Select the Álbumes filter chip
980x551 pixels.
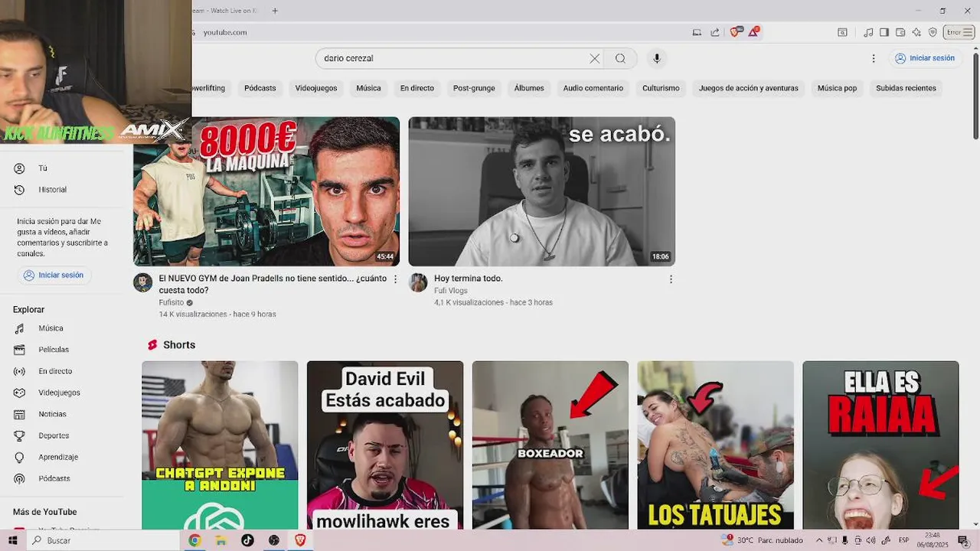pyautogui.click(x=529, y=88)
